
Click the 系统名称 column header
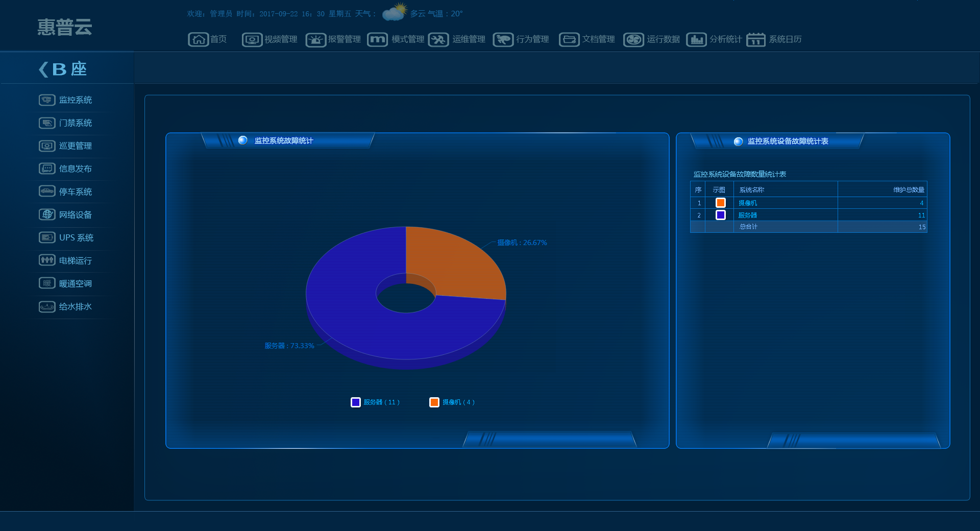tap(751, 190)
